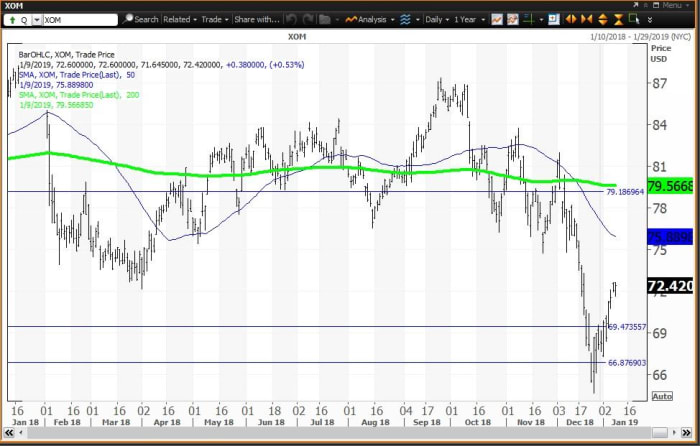Toggle the Auto scale button
This screenshot has width=700, height=446.
[662, 396]
